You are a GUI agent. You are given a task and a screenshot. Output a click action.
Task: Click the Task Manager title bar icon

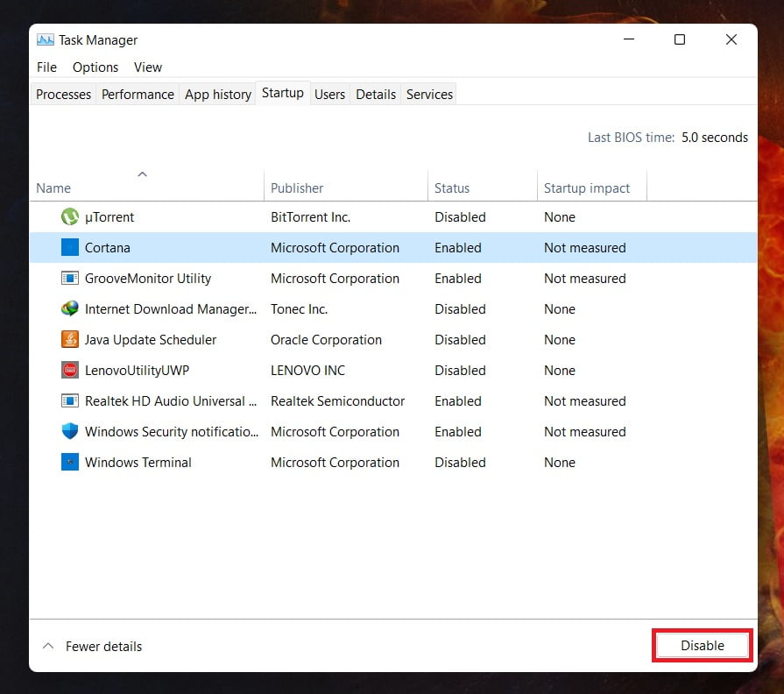click(45, 40)
